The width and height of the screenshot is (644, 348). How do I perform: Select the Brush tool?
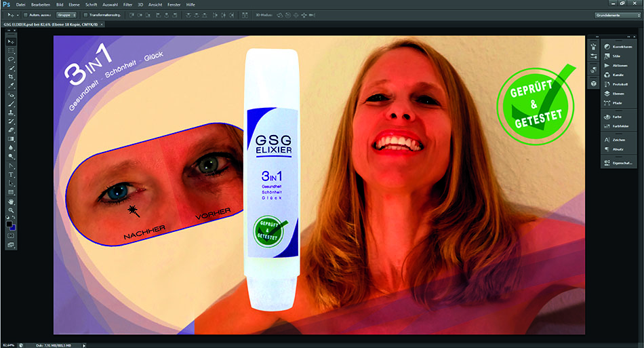(x=11, y=104)
